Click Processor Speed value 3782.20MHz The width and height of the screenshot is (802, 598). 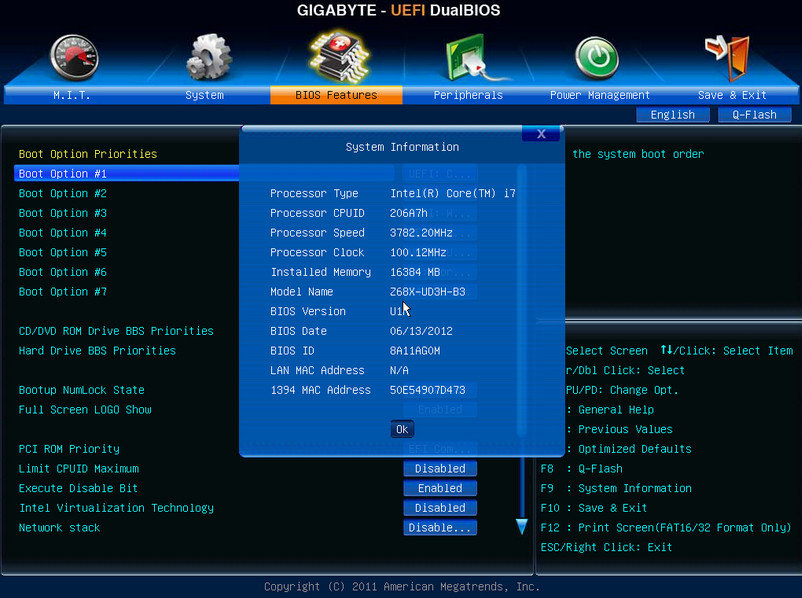(421, 233)
